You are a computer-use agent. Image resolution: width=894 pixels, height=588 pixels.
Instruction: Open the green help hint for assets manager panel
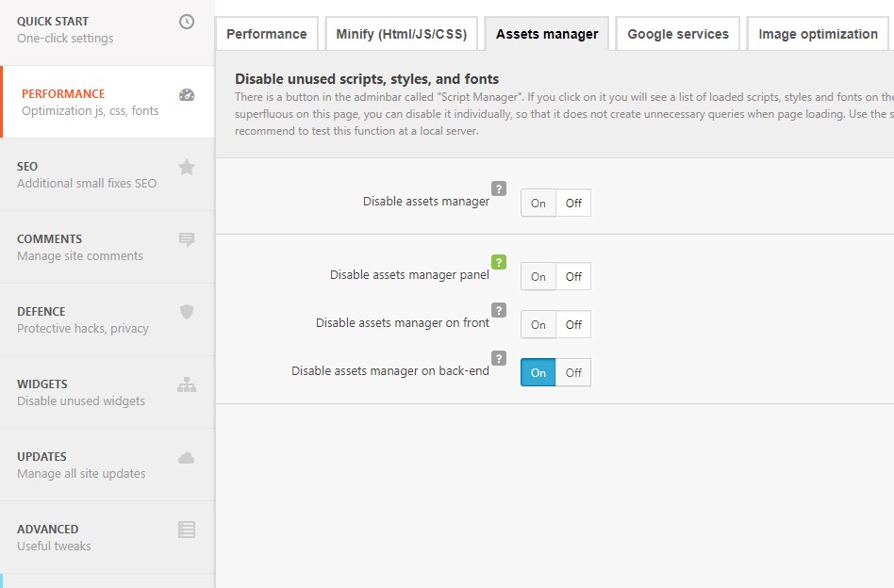(x=499, y=262)
